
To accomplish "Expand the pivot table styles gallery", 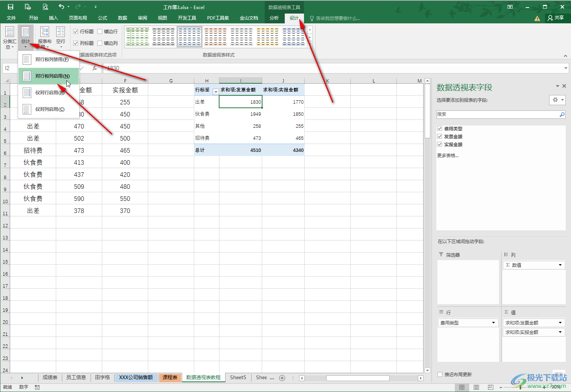I will (x=310, y=44).
